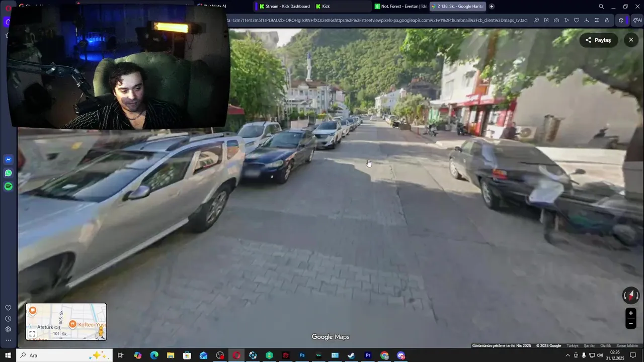Select the Google Haritalar tab
The width and height of the screenshot is (644, 362).
point(458,7)
